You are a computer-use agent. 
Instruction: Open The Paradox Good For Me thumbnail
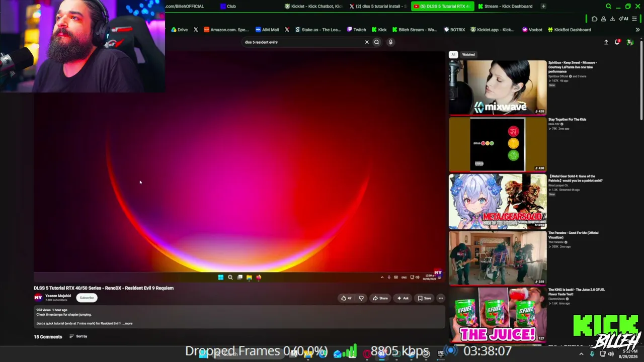point(498,258)
